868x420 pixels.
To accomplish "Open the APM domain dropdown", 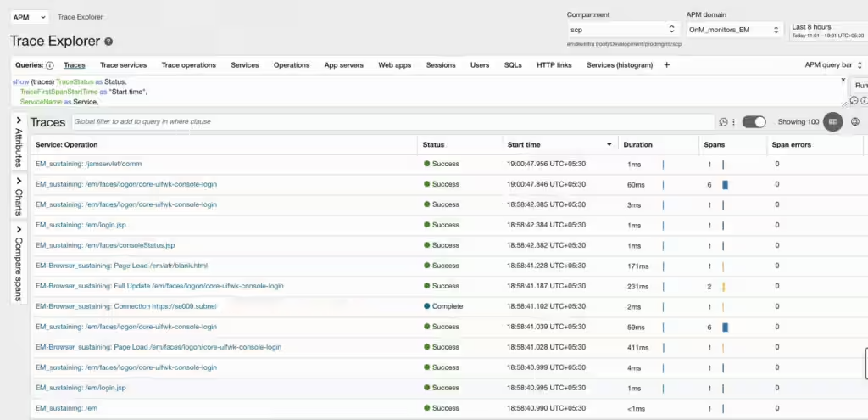I will [x=733, y=30].
